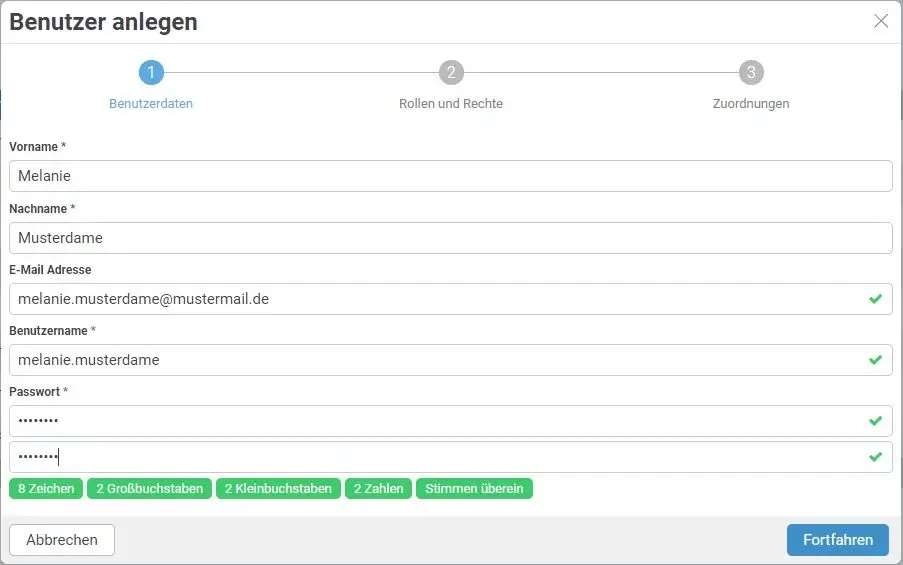Open the Rollen und Rechte step label

pyautogui.click(x=451, y=104)
